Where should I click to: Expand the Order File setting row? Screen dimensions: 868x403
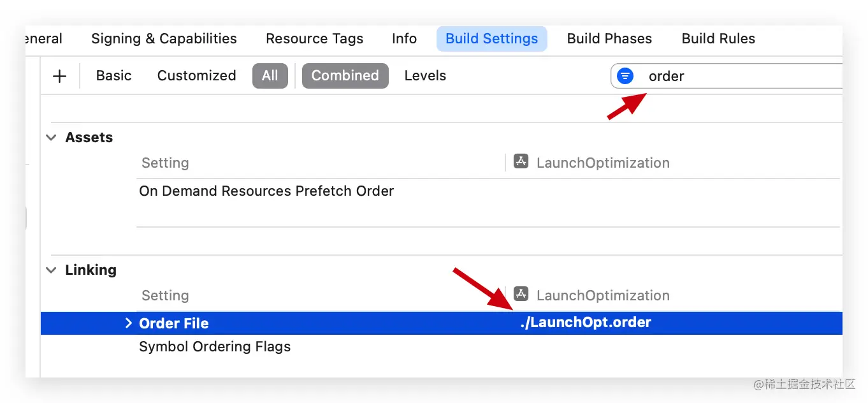coord(129,323)
